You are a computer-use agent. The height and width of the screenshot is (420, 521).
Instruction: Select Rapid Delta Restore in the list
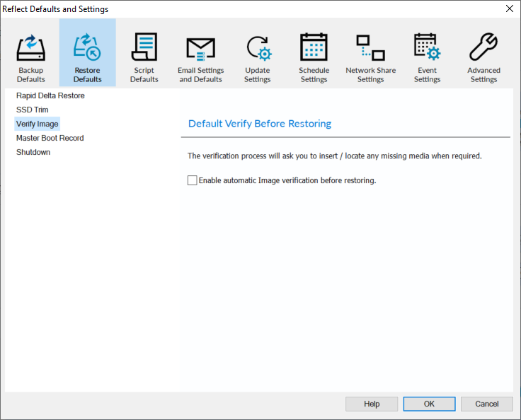50,95
